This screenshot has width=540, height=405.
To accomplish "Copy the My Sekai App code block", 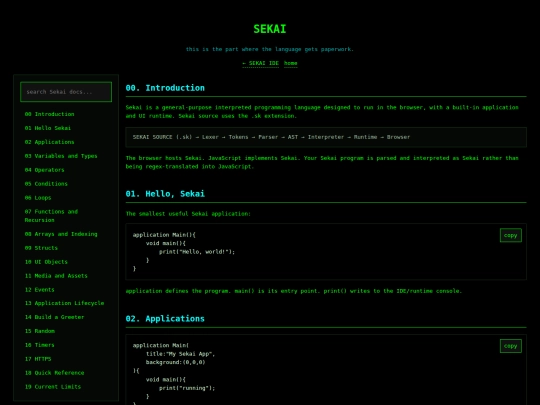I will (510, 346).
